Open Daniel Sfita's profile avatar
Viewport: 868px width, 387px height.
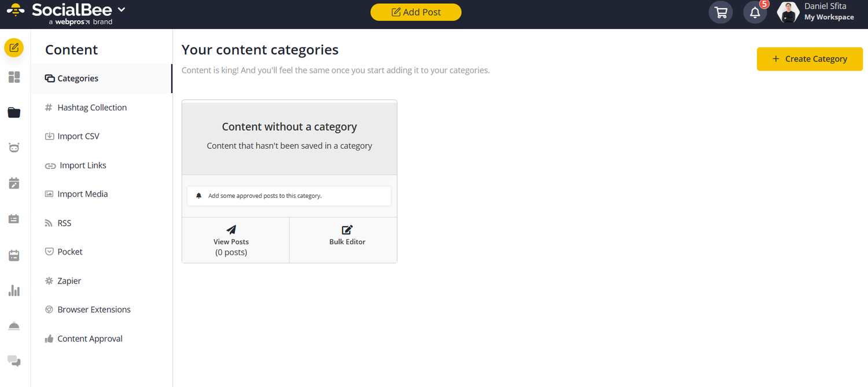pos(788,12)
